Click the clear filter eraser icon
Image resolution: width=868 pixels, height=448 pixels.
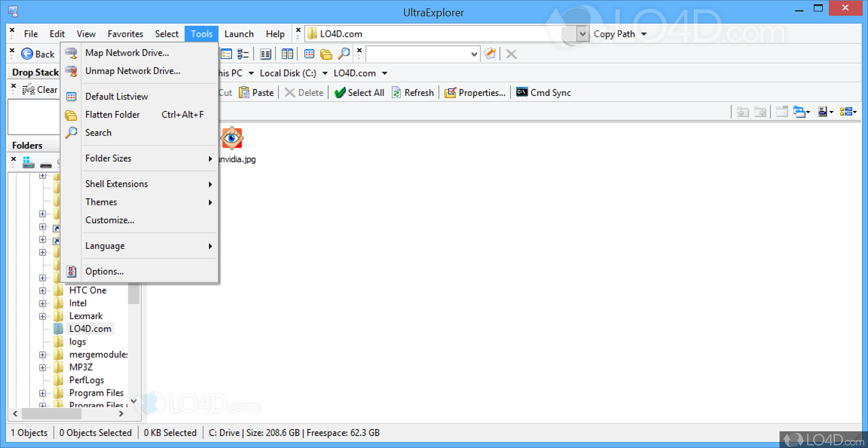click(490, 54)
